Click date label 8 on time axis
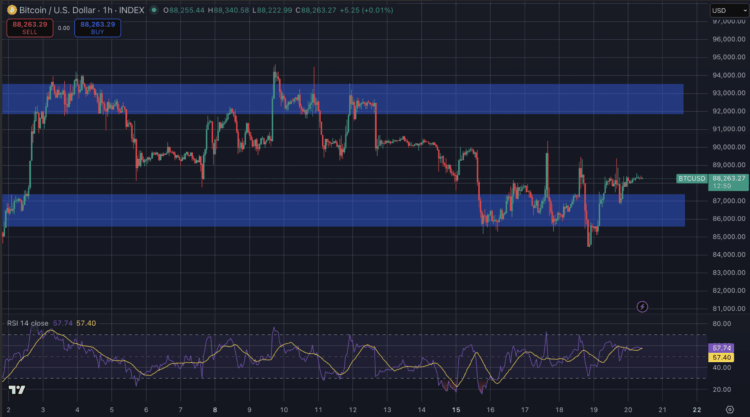The width and height of the screenshot is (750, 417). pyautogui.click(x=215, y=410)
